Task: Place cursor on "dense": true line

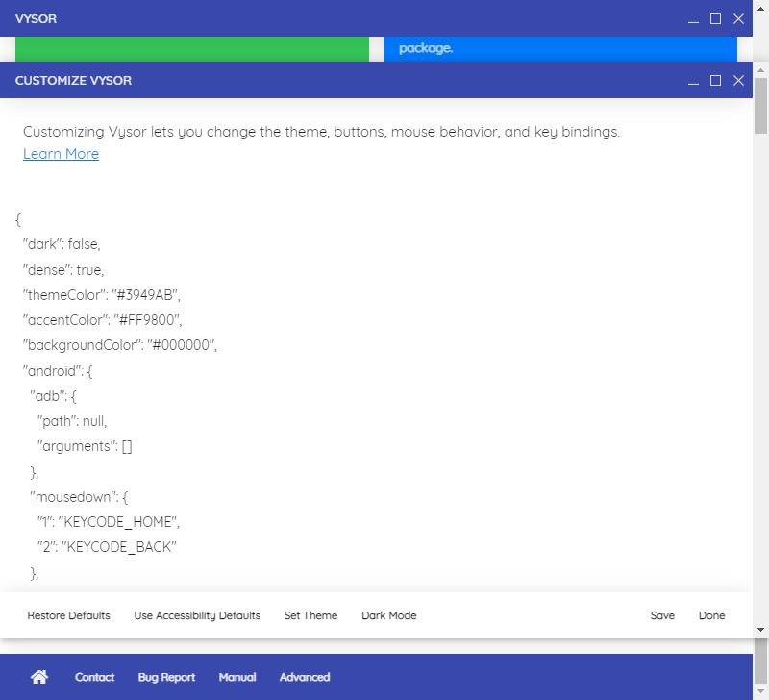Action: pyautogui.click(x=63, y=270)
